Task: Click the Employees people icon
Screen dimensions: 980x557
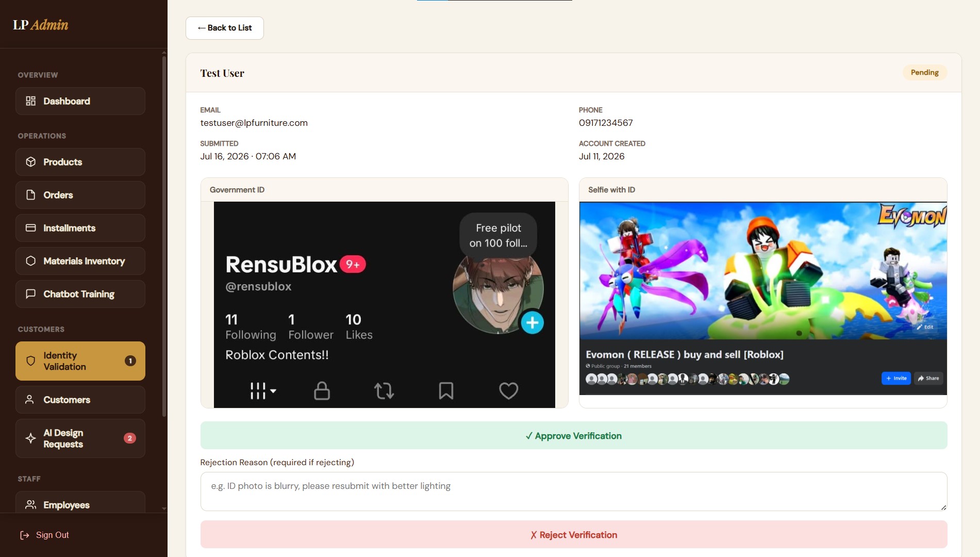Action: pos(31,505)
